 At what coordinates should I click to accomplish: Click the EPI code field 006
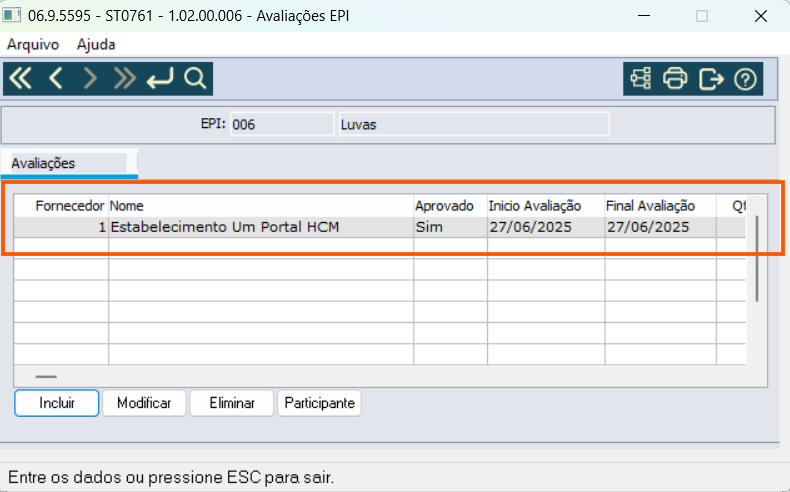click(282, 124)
